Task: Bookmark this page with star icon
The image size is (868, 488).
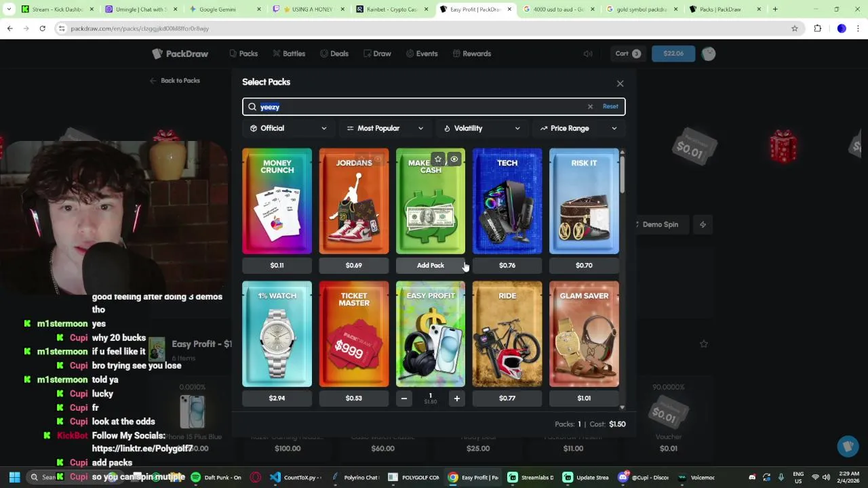Action: 795,28
